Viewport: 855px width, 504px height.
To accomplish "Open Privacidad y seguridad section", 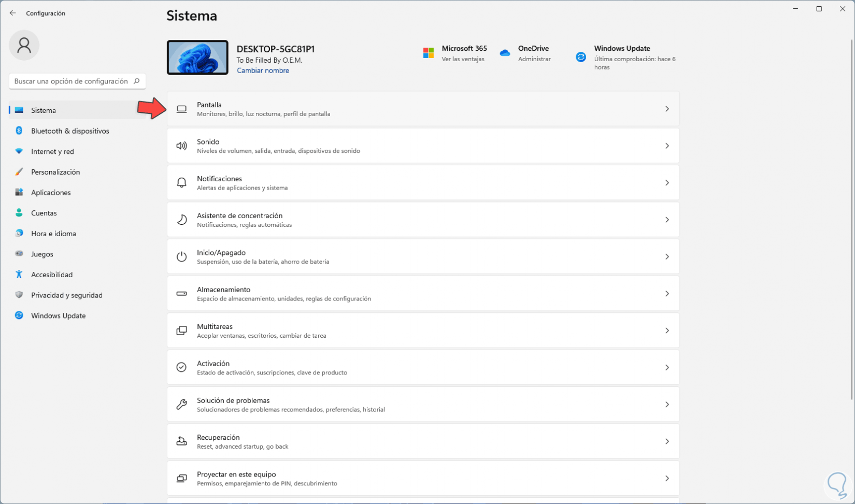I will pos(67,295).
